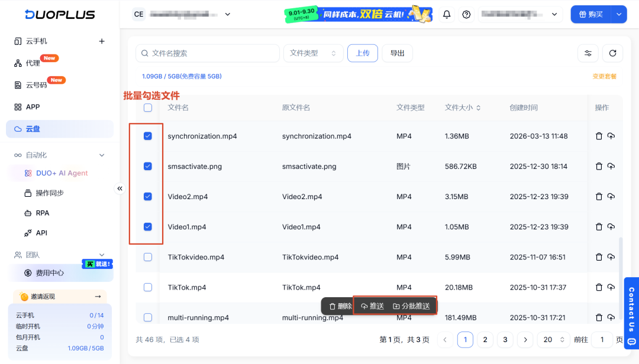The width and height of the screenshot is (639, 364).
Task: Click plus icon next to 云手机
Action: click(x=102, y=41)
